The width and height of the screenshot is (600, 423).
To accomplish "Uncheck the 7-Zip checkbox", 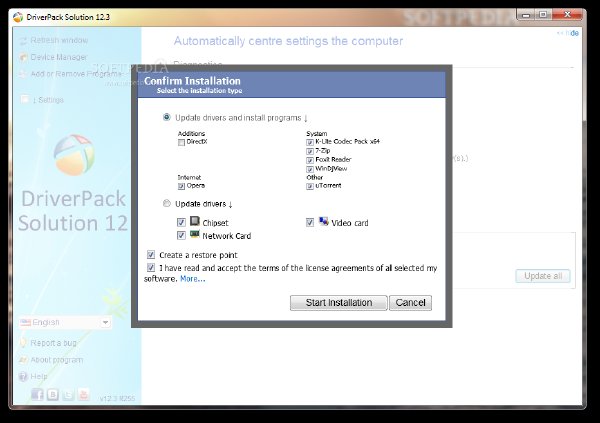I will tap(310, 151).
